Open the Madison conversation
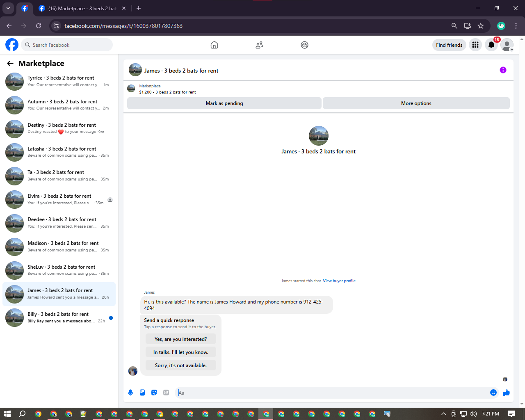Image resolution: width=525 pixels, height=420 pixels. (x=59, y=247)
